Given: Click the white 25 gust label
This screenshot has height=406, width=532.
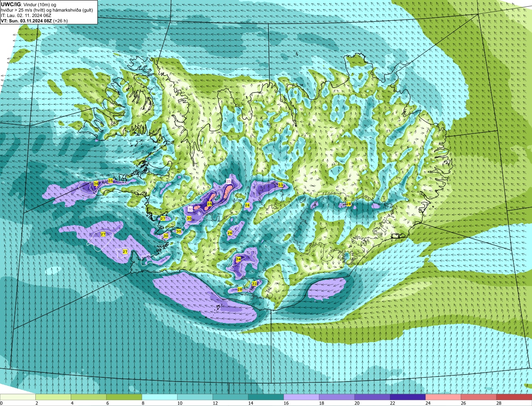Looking at the screenshot, I should pyautogui.click(x=229, y=181).
